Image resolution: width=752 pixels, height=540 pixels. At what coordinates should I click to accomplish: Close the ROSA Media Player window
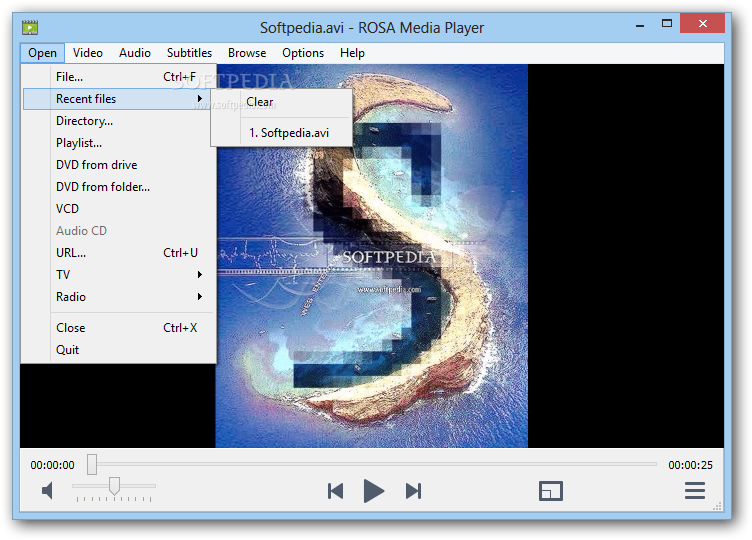702,23
